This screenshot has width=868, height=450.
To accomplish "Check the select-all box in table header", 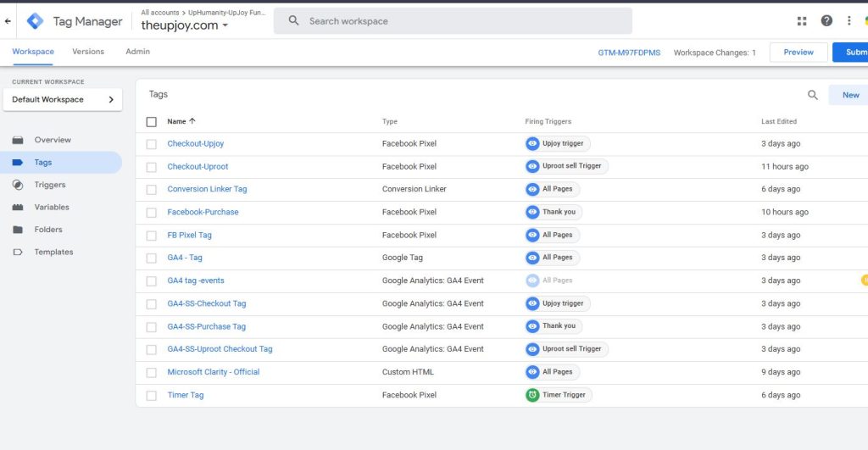I will tap(152, 122).
